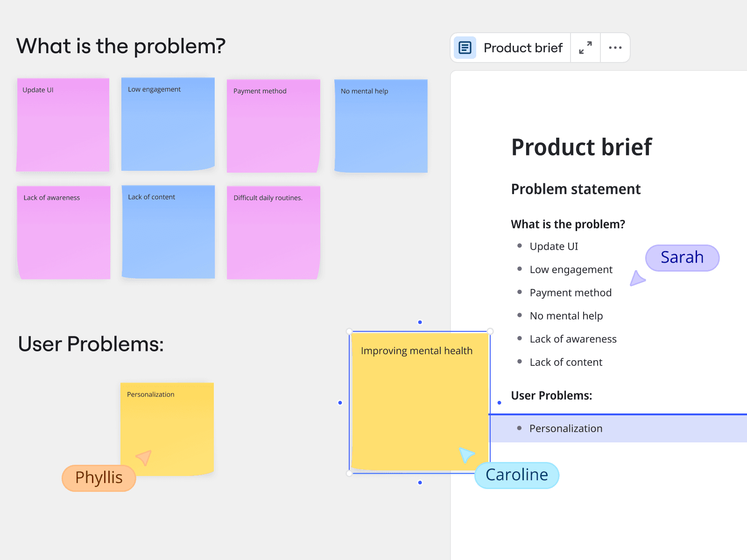This screenshot has height=560, width=747.
Task: Click the Difficult daily routines sticky note
Action: (274, 232)
